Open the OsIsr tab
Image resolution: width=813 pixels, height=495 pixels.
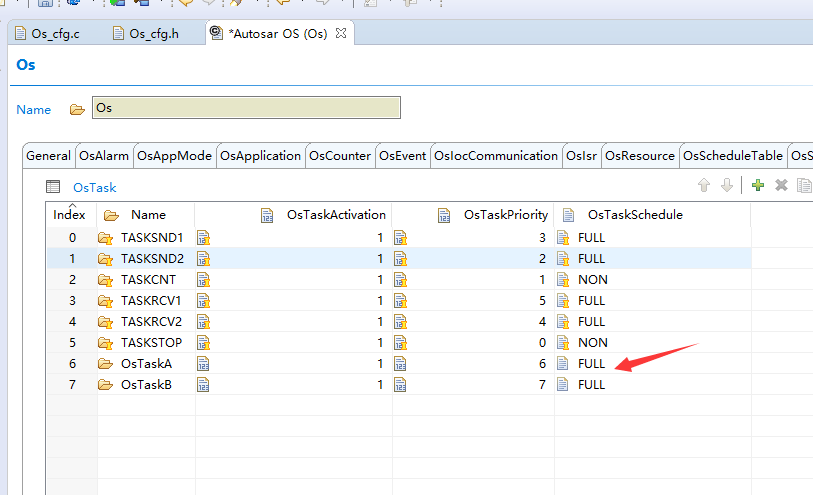point(581,156)
